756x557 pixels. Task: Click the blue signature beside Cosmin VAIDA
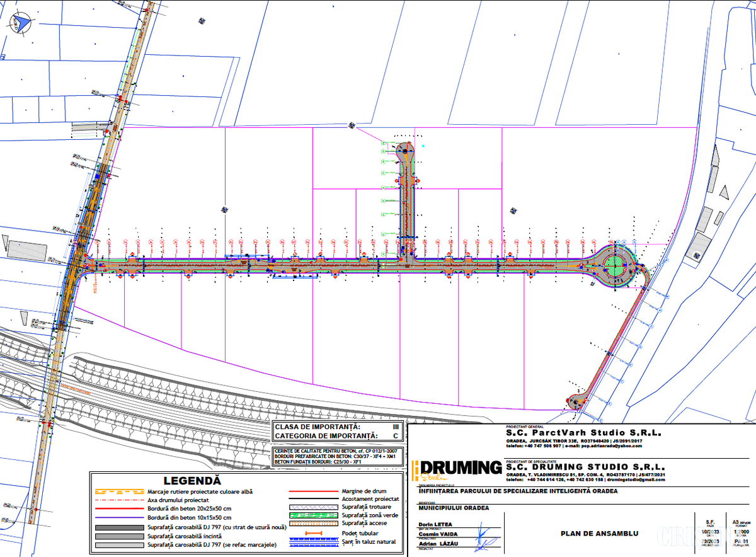(486, 535)
